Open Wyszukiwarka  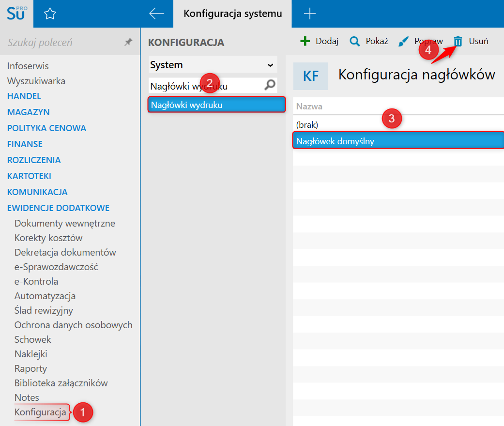tap(36, 81)
